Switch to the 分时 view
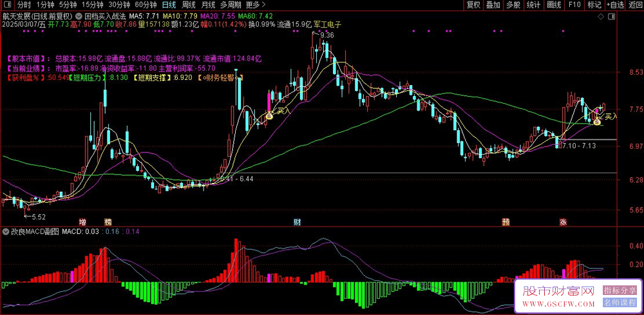The width and height of the screenshot is (644, 315). click(x=24, y=5)
